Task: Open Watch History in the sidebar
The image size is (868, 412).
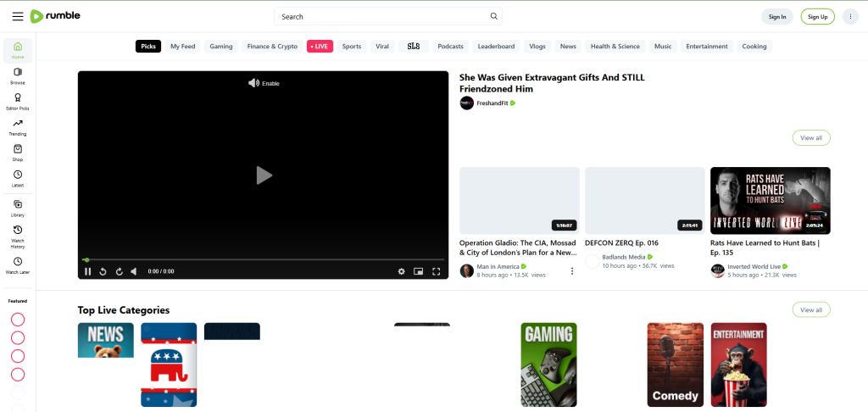Action: [x=18, y=234]
